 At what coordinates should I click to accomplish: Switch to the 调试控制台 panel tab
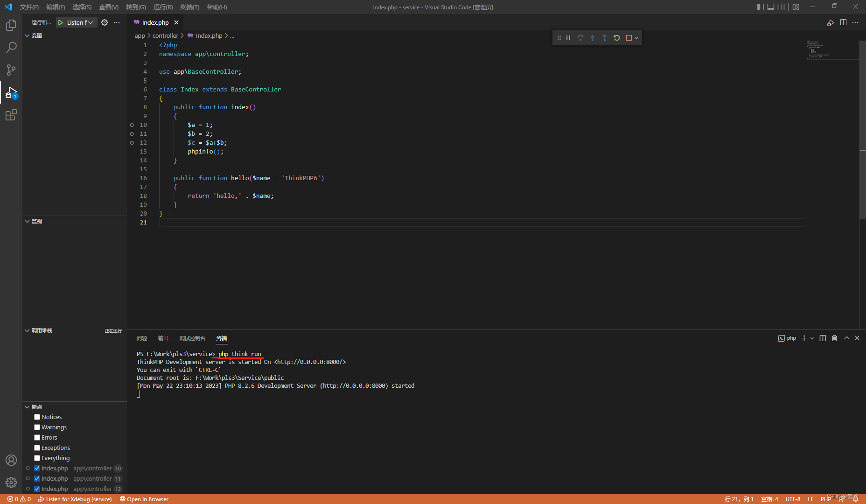[192, 338]
